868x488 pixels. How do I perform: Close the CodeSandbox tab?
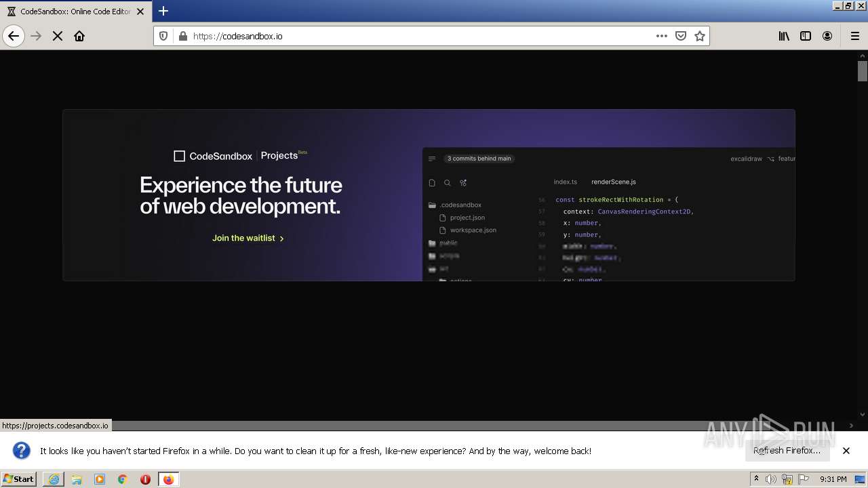pos(140,12)
